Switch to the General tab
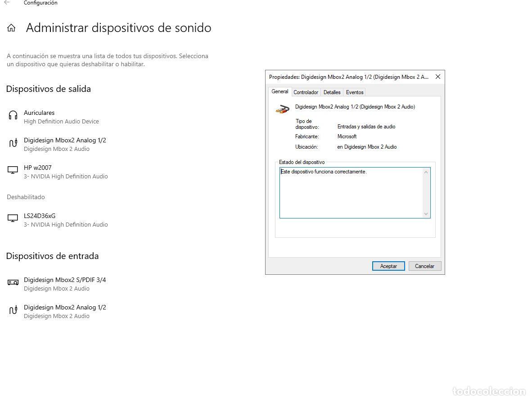Image resolution: width=532 pixels, height=400 pixels. click(280, 92)
